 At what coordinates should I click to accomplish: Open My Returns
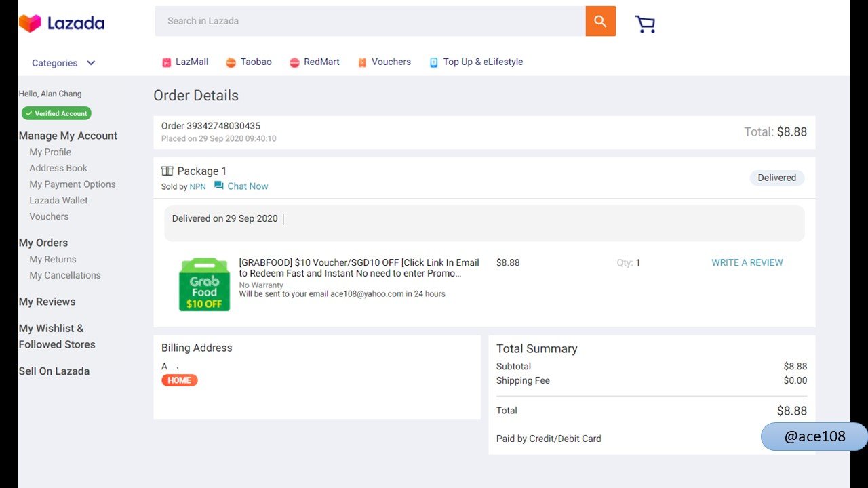point(53,259)
